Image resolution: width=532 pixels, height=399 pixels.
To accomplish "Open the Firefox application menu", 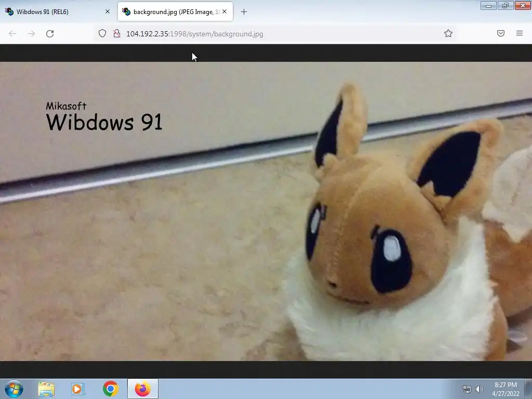I will coord(520,33).
